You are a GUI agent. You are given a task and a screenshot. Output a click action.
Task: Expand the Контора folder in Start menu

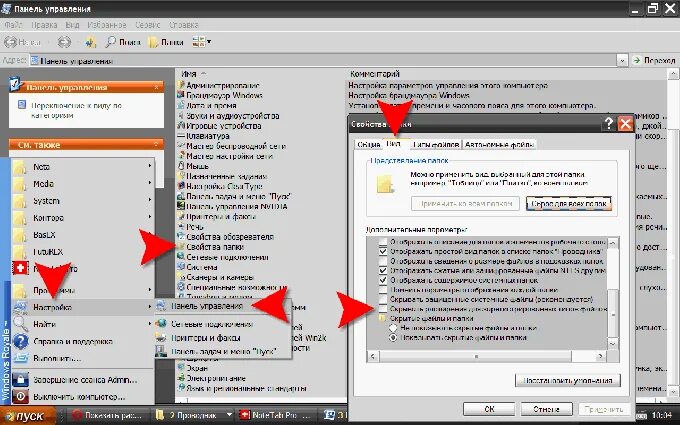tap(82, 218)
